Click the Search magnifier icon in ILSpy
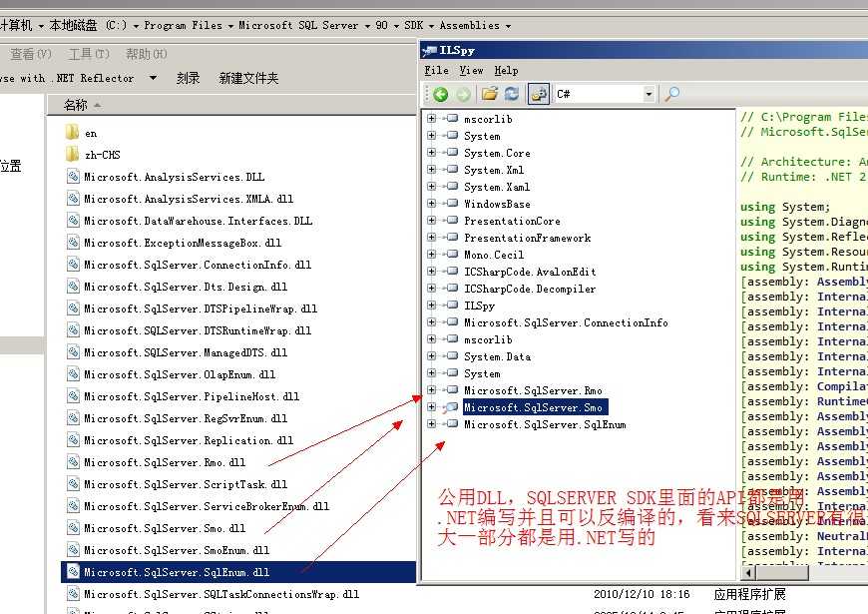The image size is (868, 614). tap(672, 94)
